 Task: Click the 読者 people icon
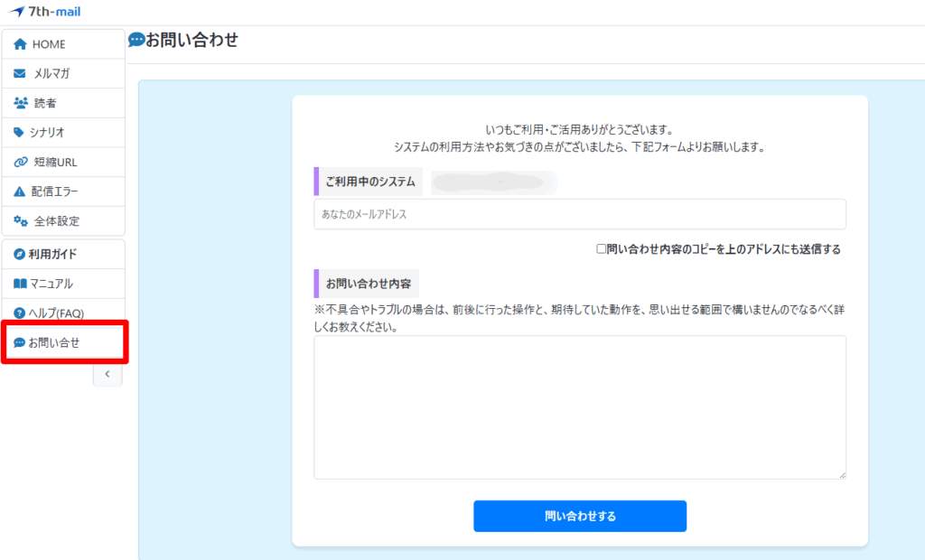tap(21, 103)
